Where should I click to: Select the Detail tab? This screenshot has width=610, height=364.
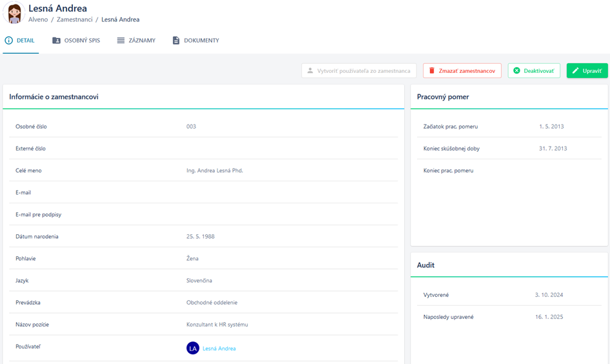coord(26,41)
